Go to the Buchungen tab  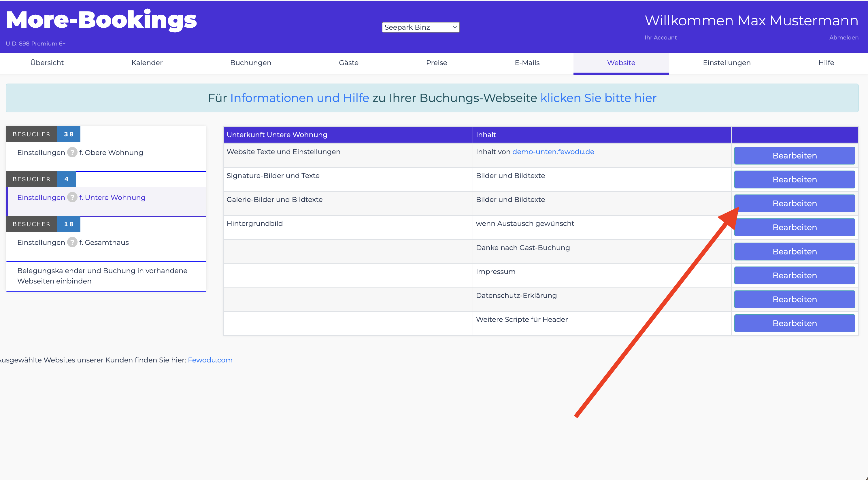[x=251, y=63]
